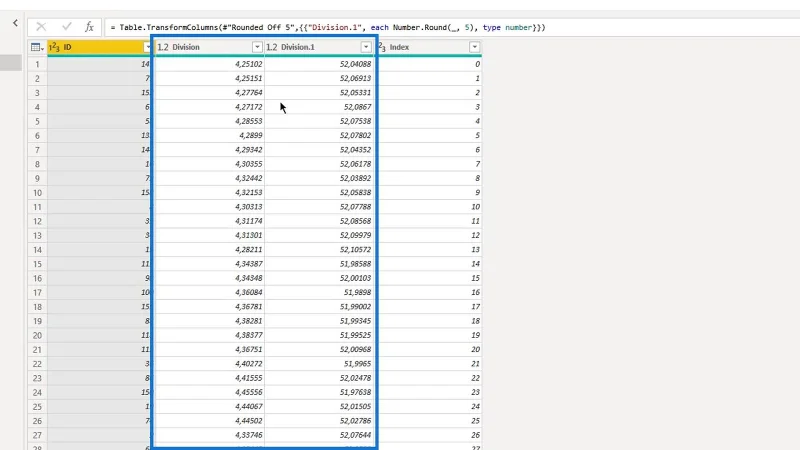Viewport: 800px width, 450px height.
Task: Click the Division cell 4,27764
Action: tap(209, 92)
